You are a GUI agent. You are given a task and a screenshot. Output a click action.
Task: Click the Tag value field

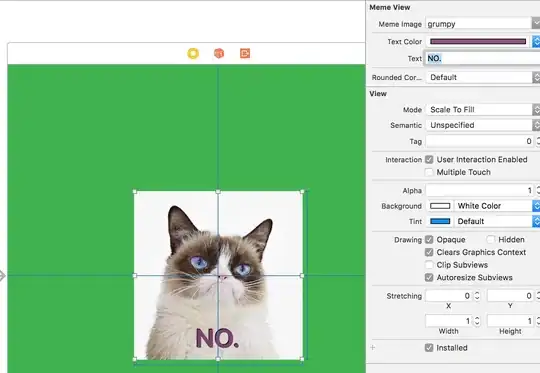click(480, 141)
